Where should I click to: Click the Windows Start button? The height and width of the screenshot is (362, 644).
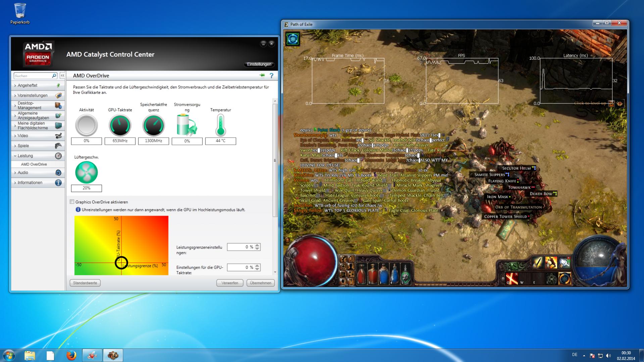9,355
